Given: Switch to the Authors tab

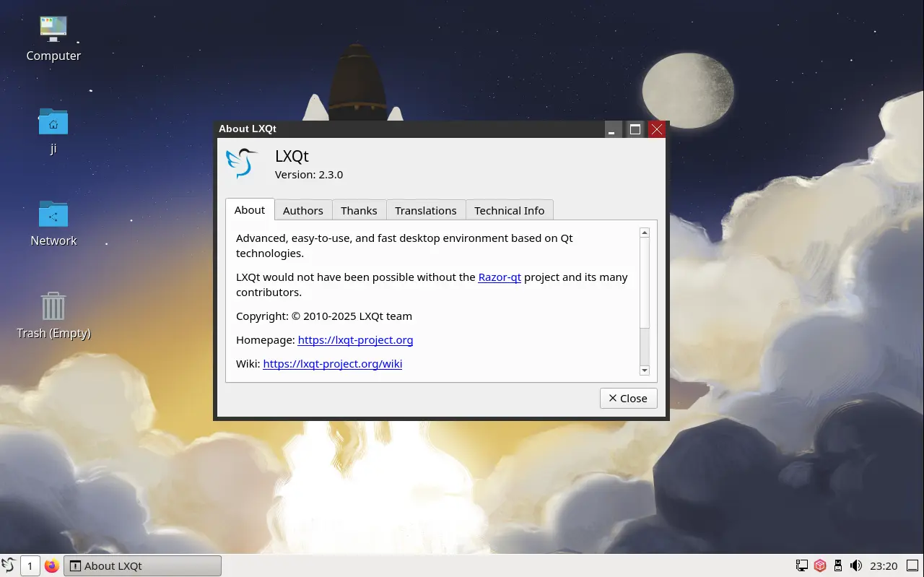Looking at the screenshot, I should 303,210.
